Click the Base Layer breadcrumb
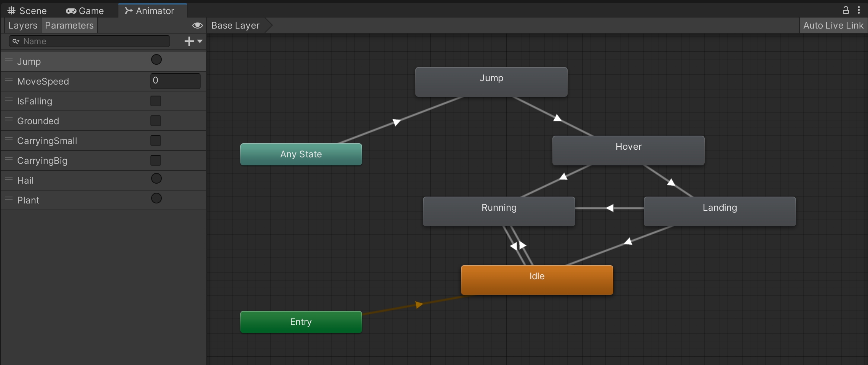 point(235,26)
